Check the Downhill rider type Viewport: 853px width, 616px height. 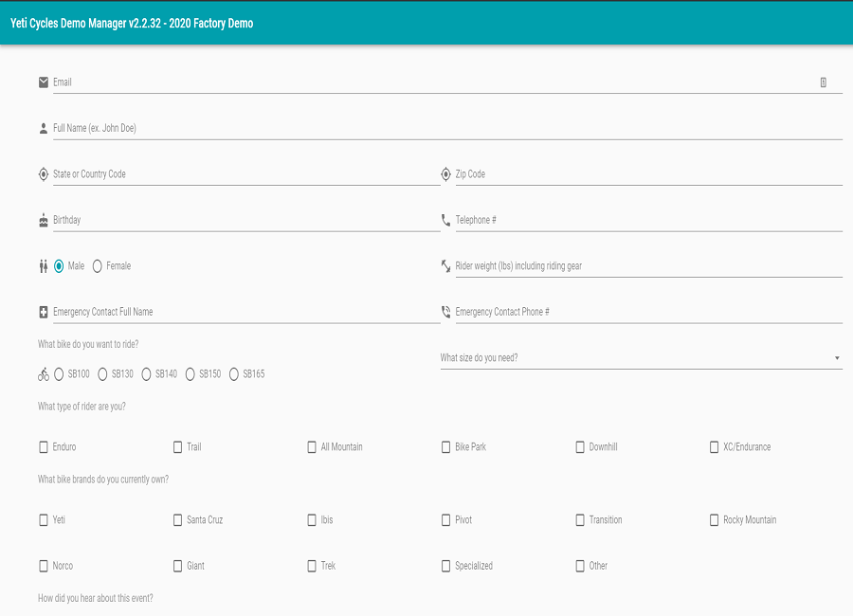(580, 447)
